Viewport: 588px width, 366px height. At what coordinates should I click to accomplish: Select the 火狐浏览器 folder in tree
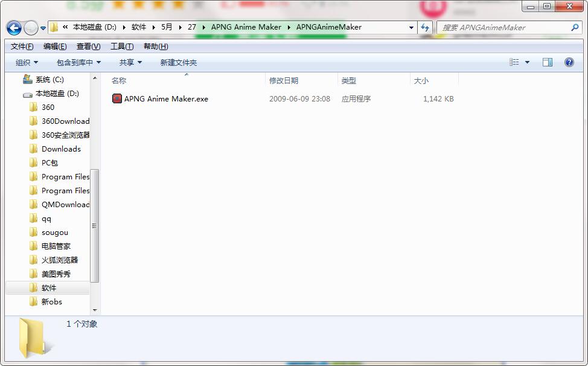point(60,260)
